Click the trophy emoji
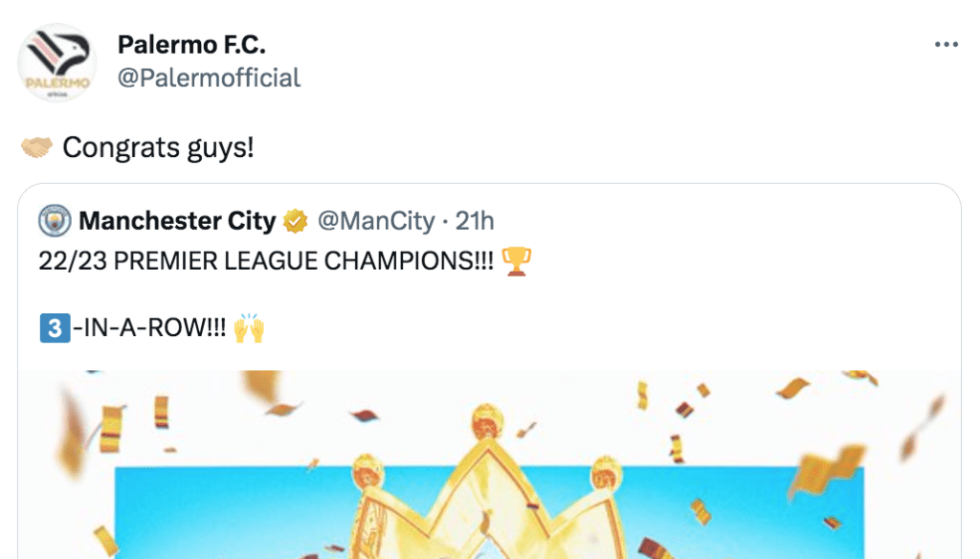The image size is (980, 559). [517, 261]
